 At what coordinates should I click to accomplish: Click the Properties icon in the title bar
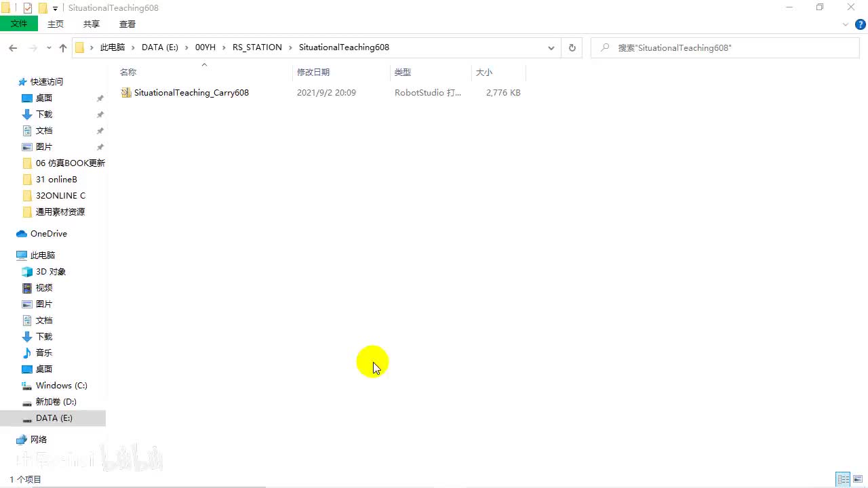(28, 8)
